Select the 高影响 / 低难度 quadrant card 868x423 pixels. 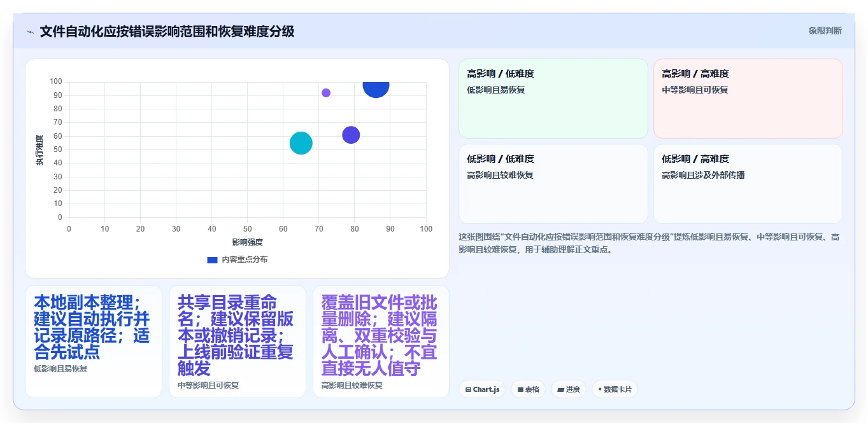click(x=553, y=99)
